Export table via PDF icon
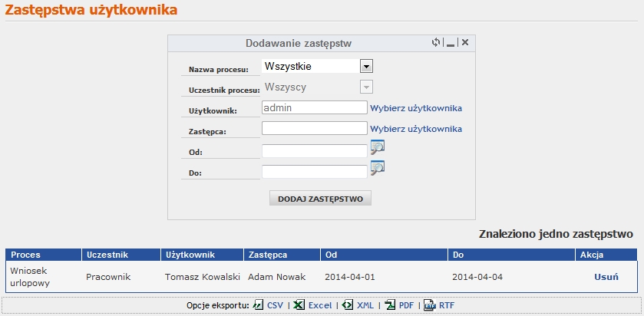 point(390,305)
